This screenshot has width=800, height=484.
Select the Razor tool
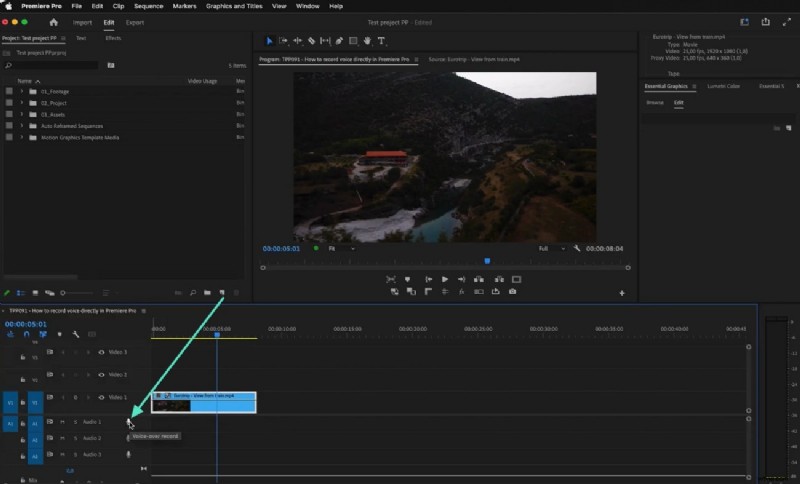coord(311,41)
